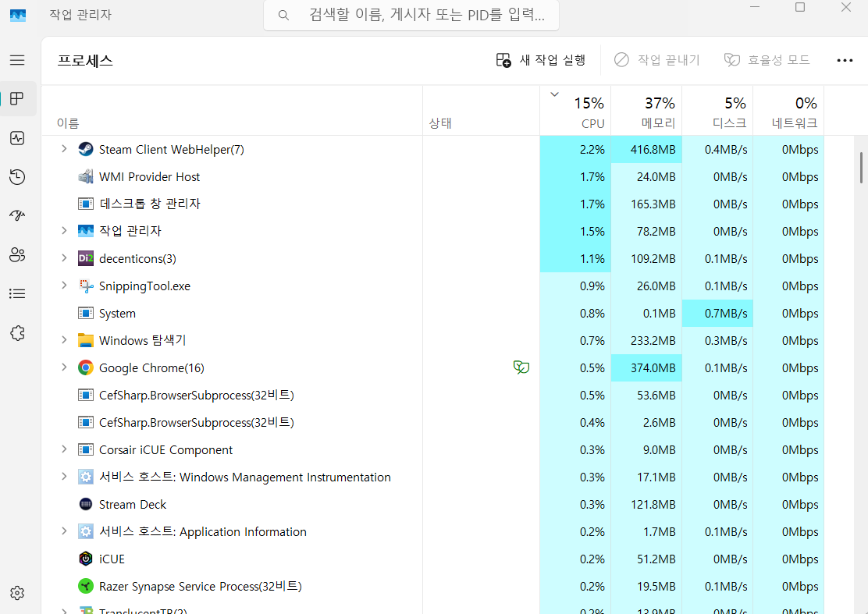This screenshot has height=614, width=868.
Task: Expand Windows 탐색기 process group
Action: point(64,339)
